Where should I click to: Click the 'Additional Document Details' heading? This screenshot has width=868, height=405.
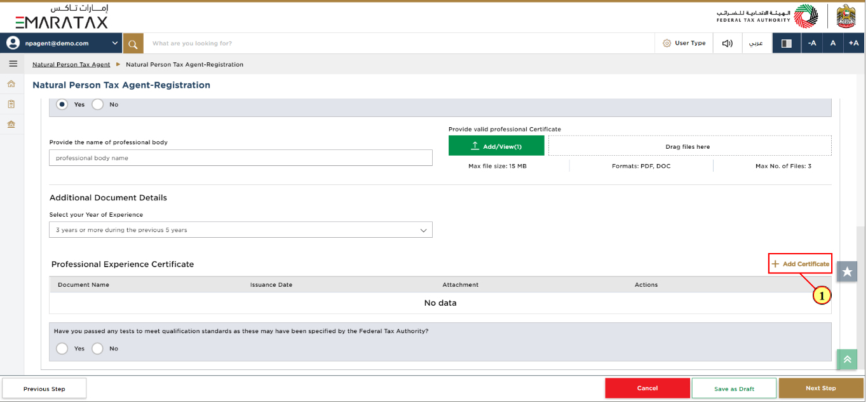108,198
